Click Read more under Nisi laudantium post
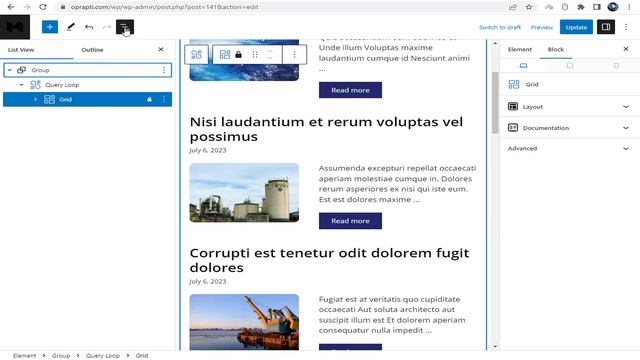640x360 pixels. [x=350, y=221]
